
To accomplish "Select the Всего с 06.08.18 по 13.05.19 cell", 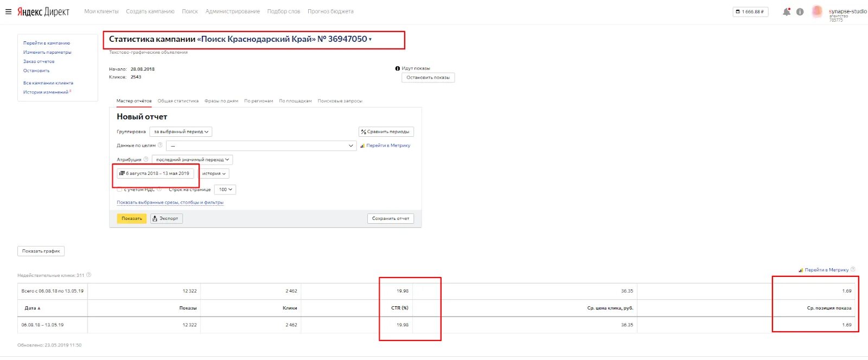I will [x=53, y=291].
